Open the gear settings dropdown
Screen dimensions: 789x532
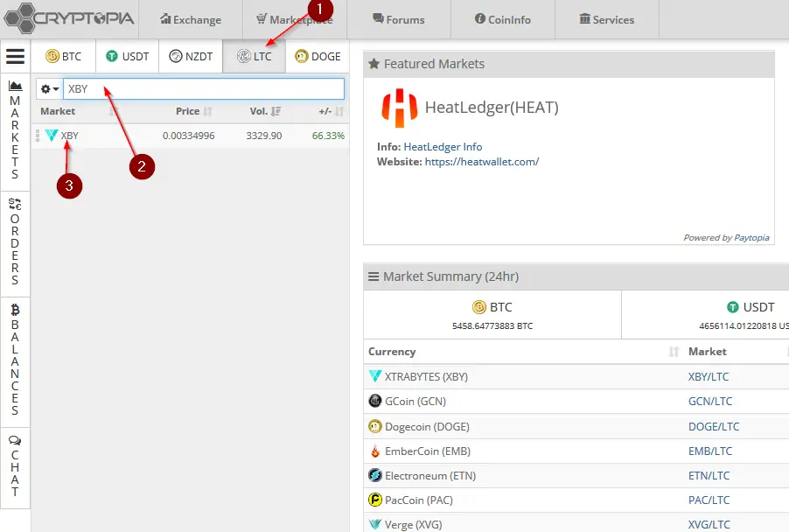coord(49,89)
